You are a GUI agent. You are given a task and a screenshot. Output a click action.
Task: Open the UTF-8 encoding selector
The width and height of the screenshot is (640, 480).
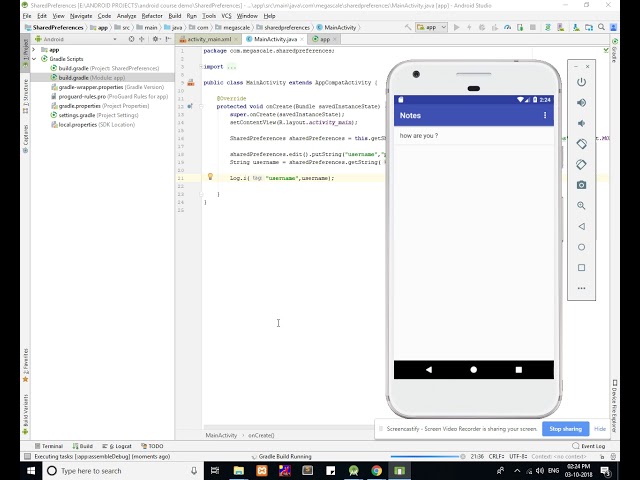click(x=518, y=456)
